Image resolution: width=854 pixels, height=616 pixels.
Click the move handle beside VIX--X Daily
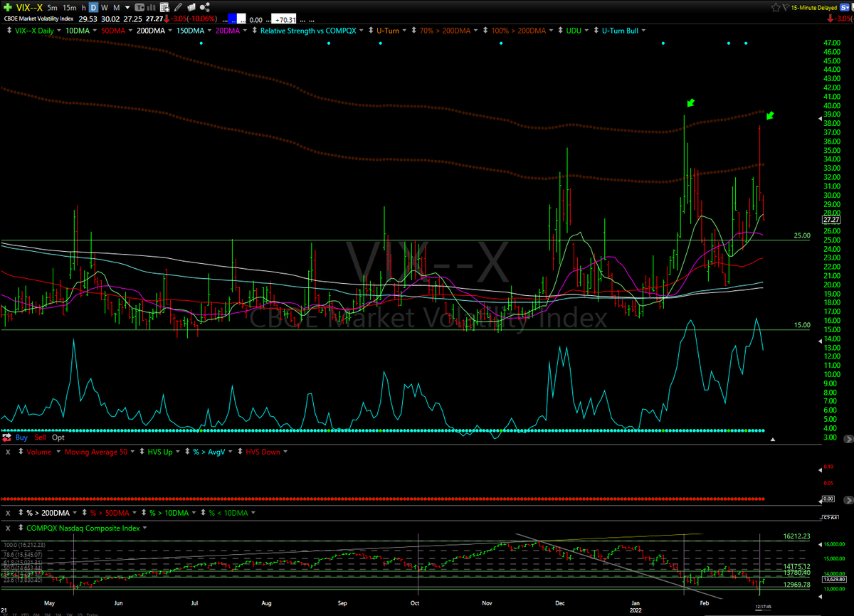[9, 31]
